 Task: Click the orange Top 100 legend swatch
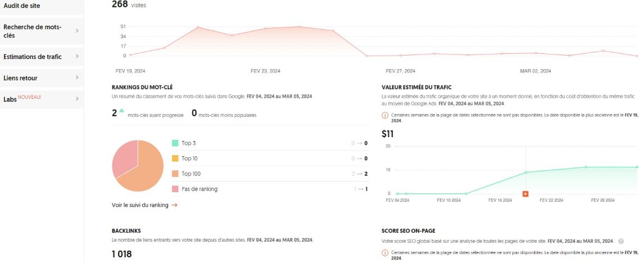tap(175, 174)
